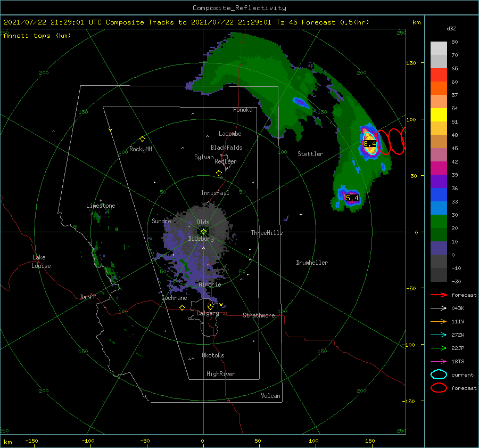Click the white 04DK arrow in legend
The image size is (479, 448).
pos(439,308)
